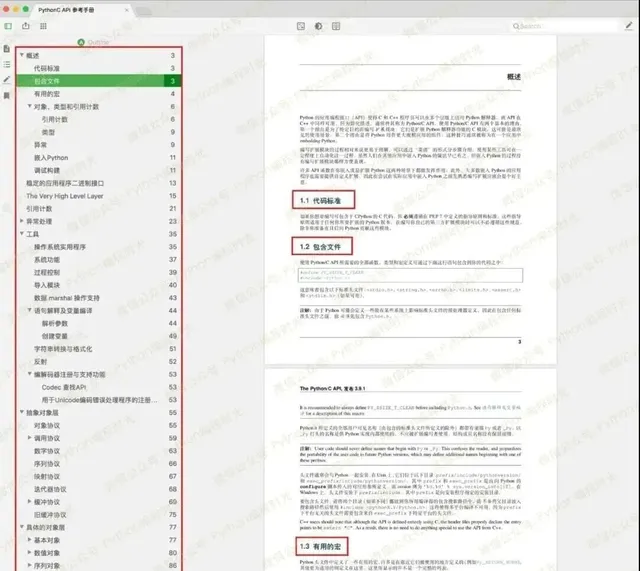The width and height of the screenshot is (640, 571).
Task: Collapse the 具体的对象层 outline section
Action: [x=22, y=527]
